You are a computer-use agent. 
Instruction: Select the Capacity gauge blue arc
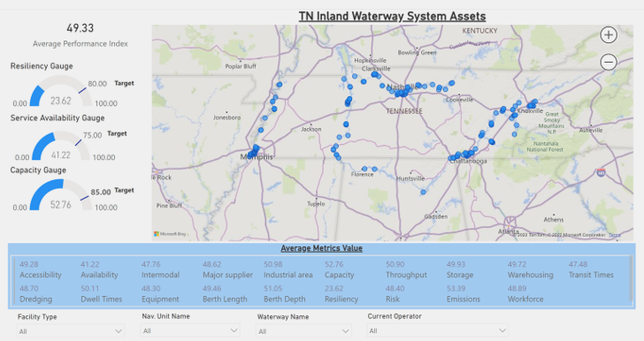(45, 192)
